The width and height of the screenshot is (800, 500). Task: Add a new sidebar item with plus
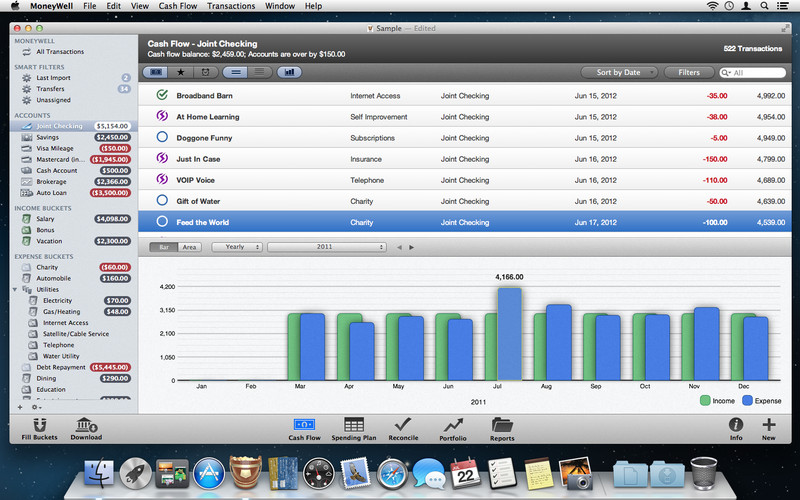(x=20, y=407)
